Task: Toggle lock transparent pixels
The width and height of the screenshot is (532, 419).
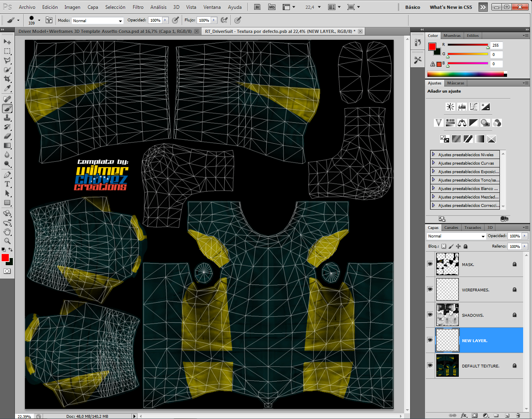Action: click(444, 246)
